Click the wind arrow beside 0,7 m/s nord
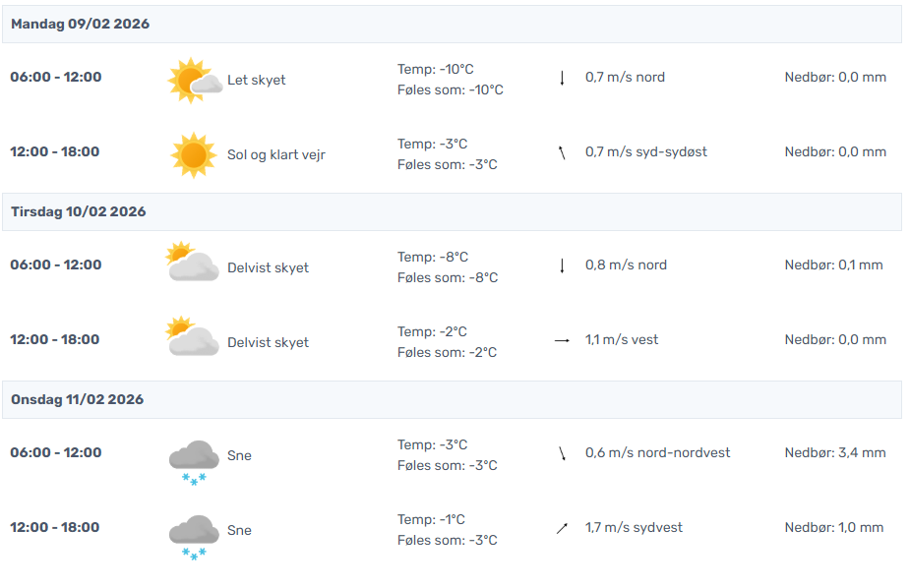Viewport: 910px width, 588px height. pos(562,78)
